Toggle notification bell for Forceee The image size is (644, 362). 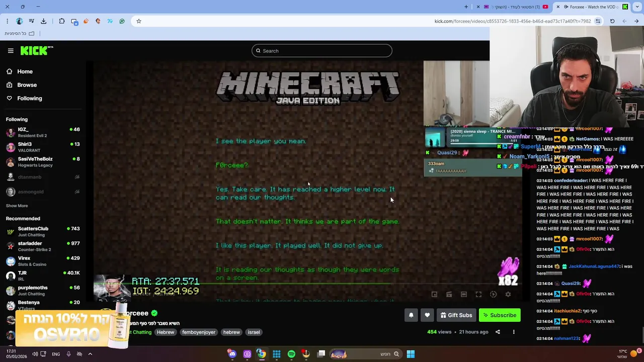411,315
